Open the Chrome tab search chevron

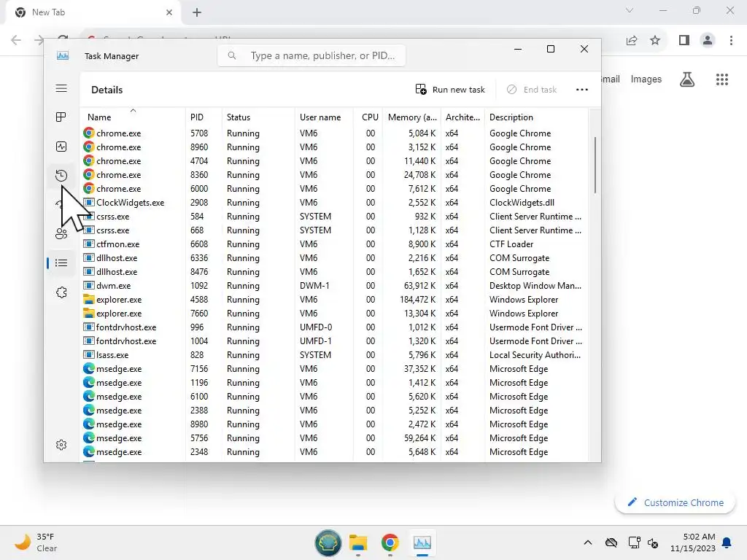click(x=630, y=10)
